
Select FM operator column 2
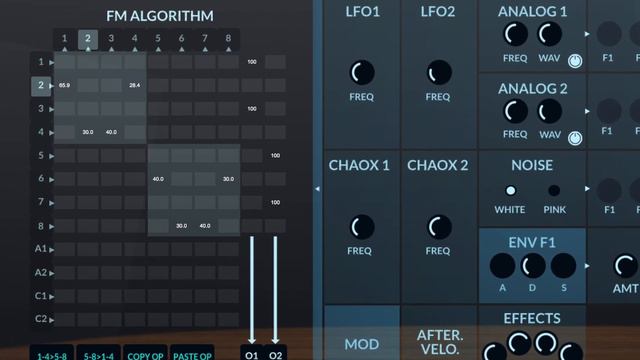pyautogui.click(x=88, y=40)
